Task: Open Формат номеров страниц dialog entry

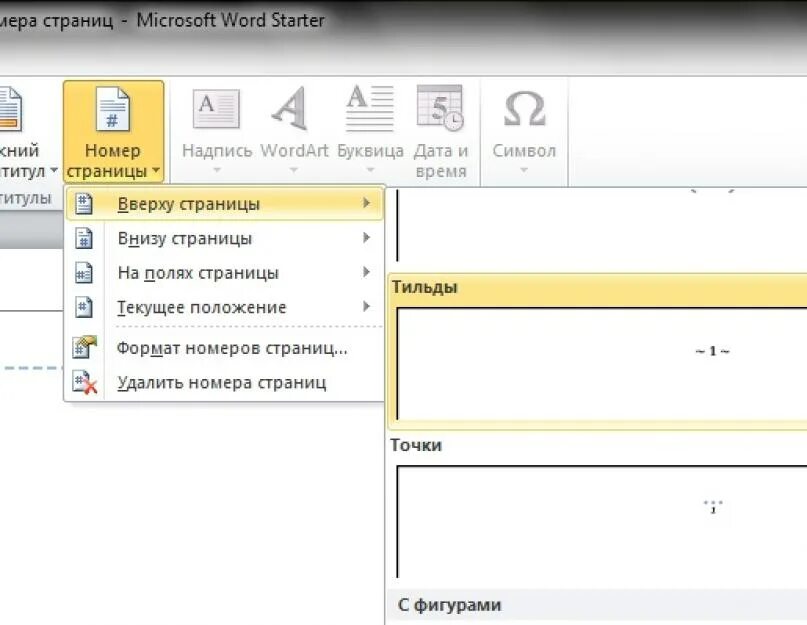Action: 225,348
